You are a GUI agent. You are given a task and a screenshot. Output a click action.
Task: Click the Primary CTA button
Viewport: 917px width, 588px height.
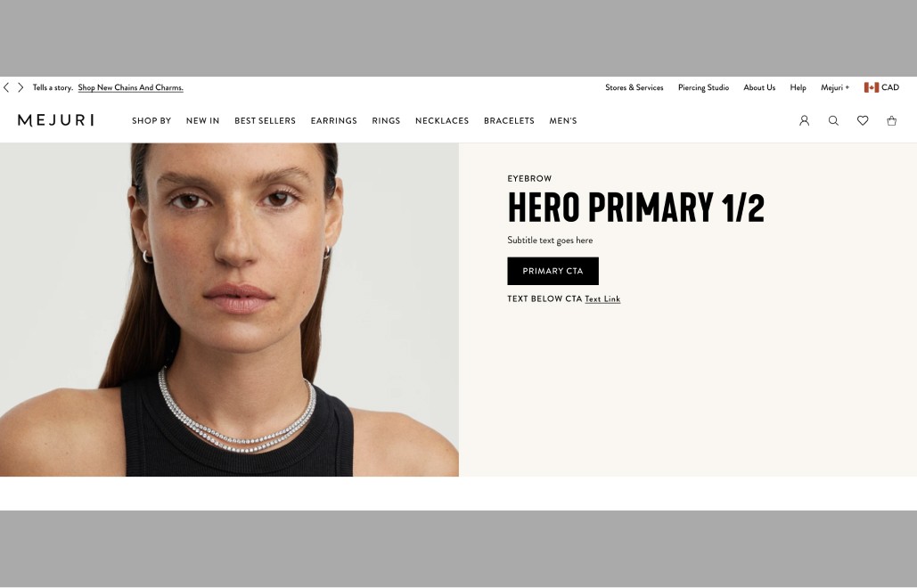(x=553, y=271)
